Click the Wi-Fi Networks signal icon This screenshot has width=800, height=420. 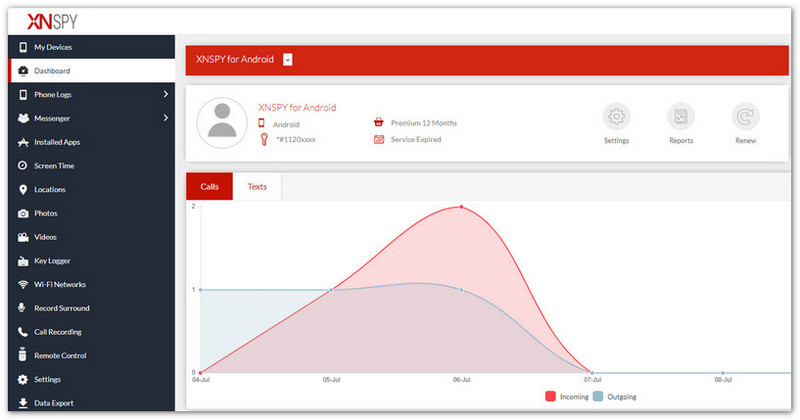pos(23,285)
